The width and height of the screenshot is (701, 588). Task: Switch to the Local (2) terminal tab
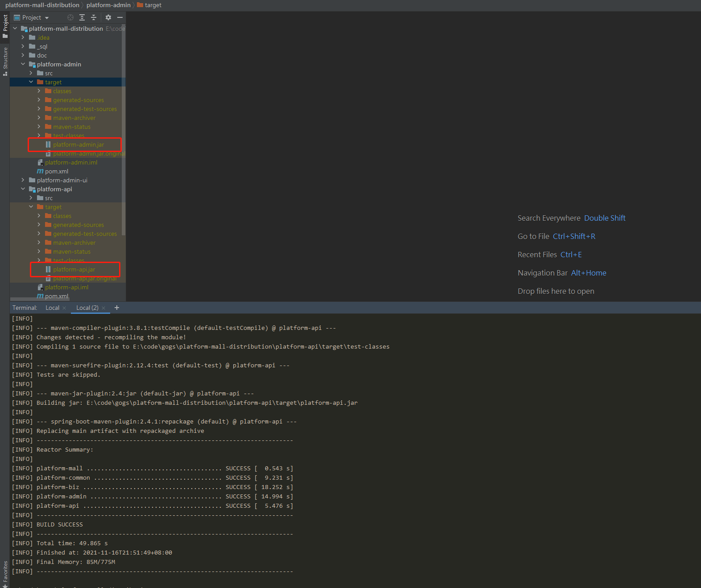click(87, 308)
